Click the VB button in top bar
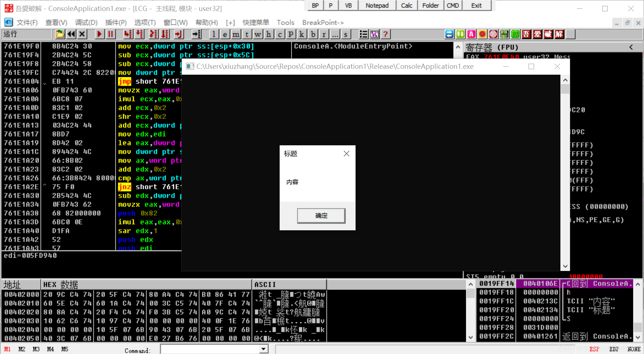The height and width of the screenshot is (354, 644). pos(349,5)
